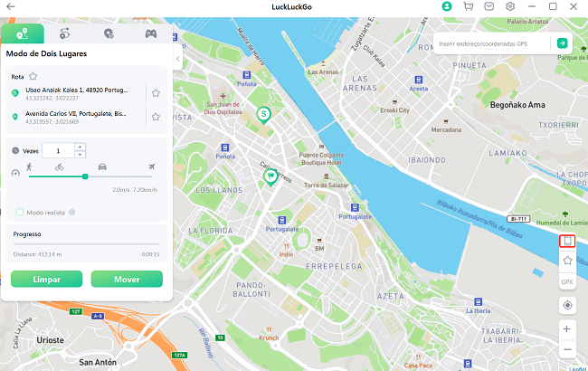Open the teleport mode tab
588x371 pixels.
[109, 34]
